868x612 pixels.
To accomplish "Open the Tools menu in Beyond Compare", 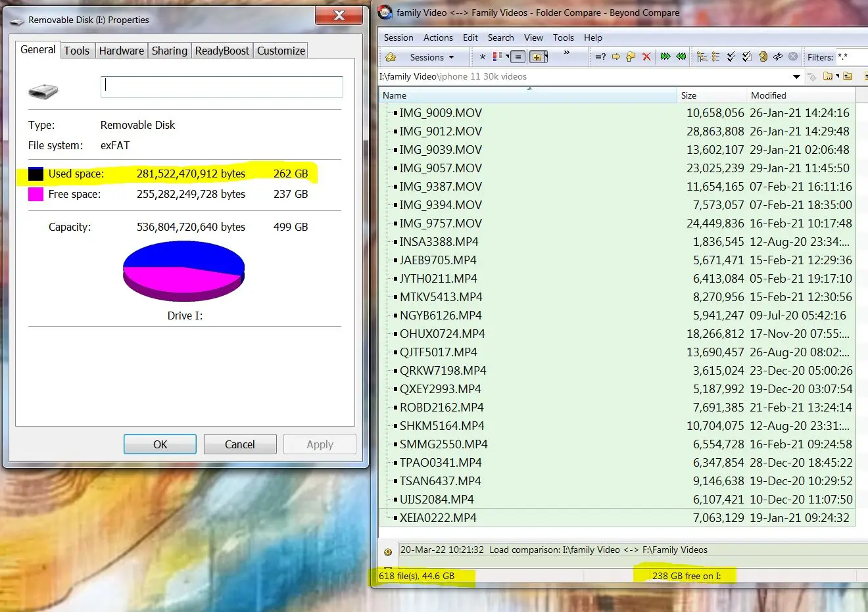I will 564,37.
